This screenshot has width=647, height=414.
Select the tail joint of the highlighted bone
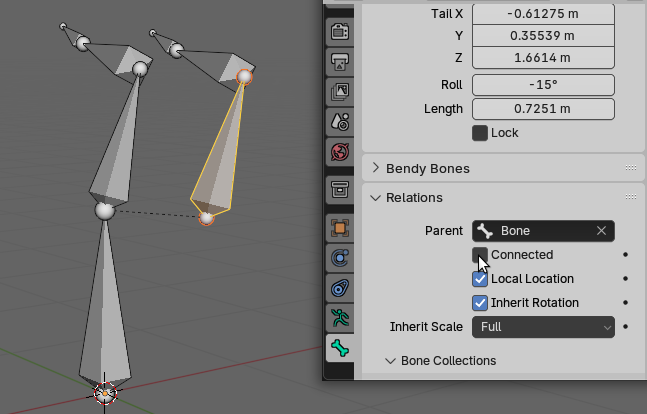(x=244, y=77)
